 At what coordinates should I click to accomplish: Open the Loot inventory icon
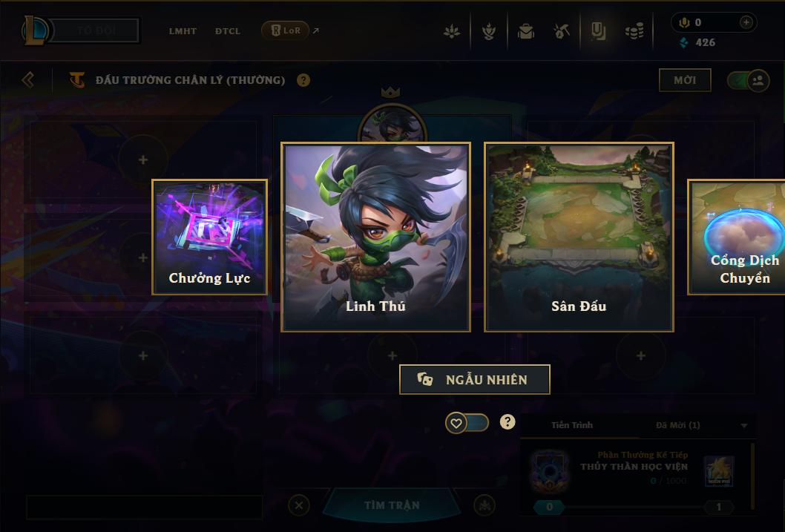click(598, 31)
